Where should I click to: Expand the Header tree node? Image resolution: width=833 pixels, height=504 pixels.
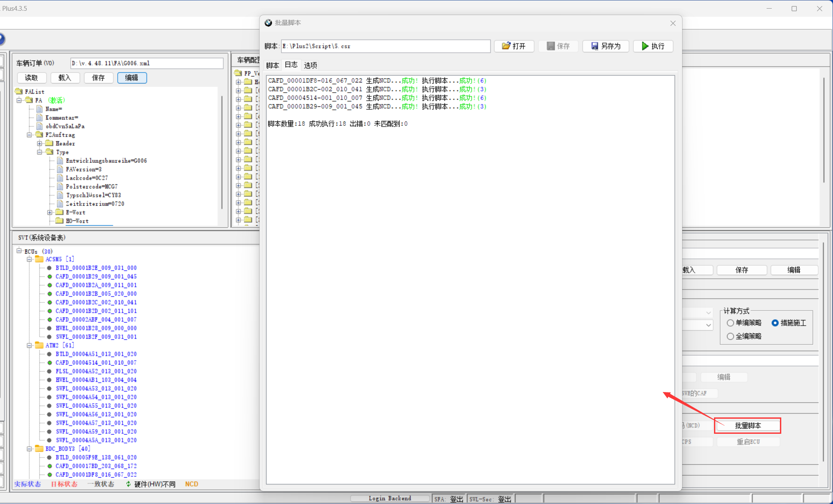pyautogui.click(x=40, y=143)
